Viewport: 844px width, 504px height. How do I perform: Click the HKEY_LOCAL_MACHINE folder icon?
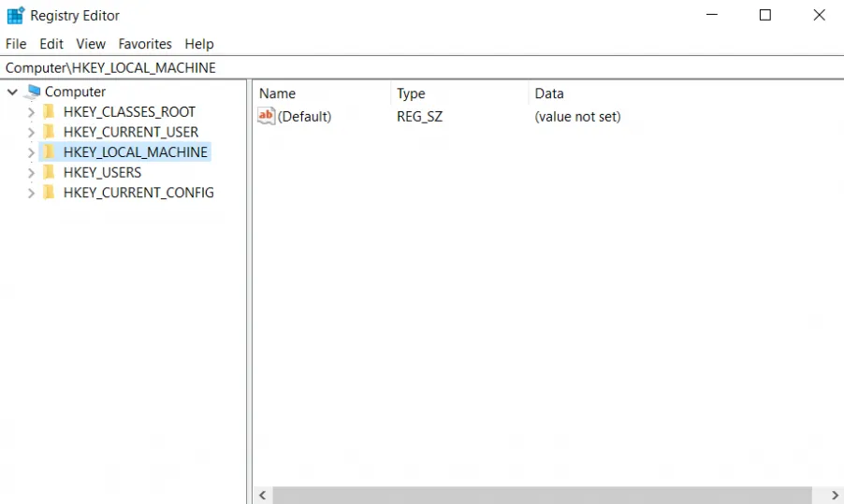[49, 151]
